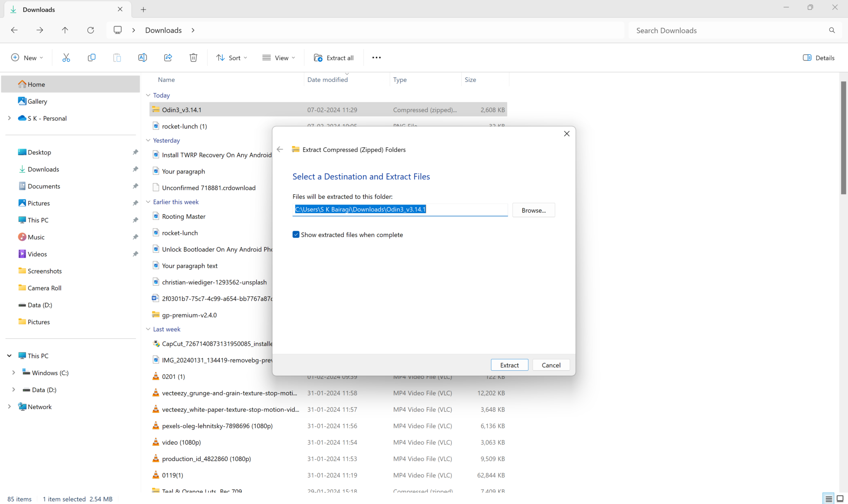The height and width of the screenshot is (504, 848).
Task: Open Camera Roll folder in sidebar
Action: pyautogui.click(x=40, y=288)
